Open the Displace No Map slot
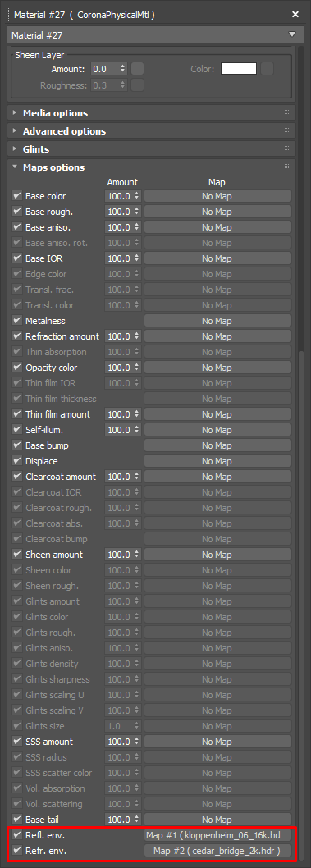Viewport: 311px width, 868px height. click(x=217, y=461)
